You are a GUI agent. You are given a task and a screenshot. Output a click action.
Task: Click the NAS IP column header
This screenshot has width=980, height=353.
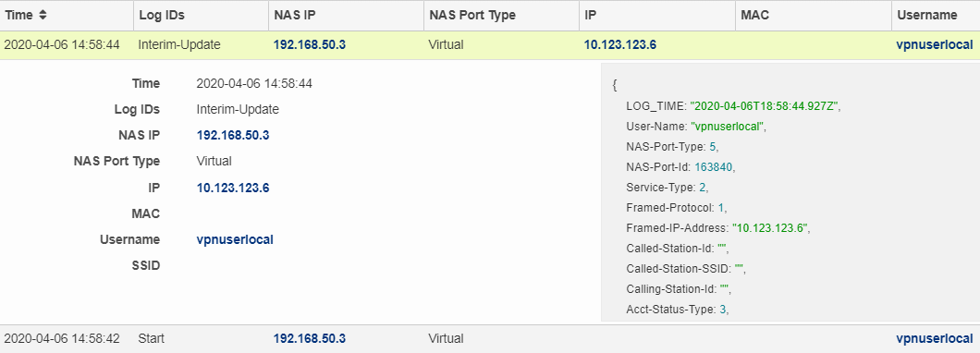tap(347, 15)
